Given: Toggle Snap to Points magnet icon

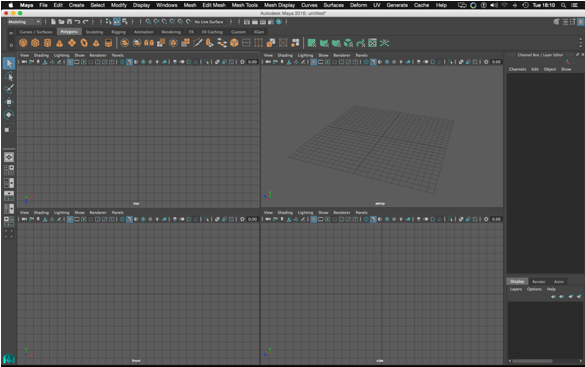Looking at the screenshot, I should 164,22.
